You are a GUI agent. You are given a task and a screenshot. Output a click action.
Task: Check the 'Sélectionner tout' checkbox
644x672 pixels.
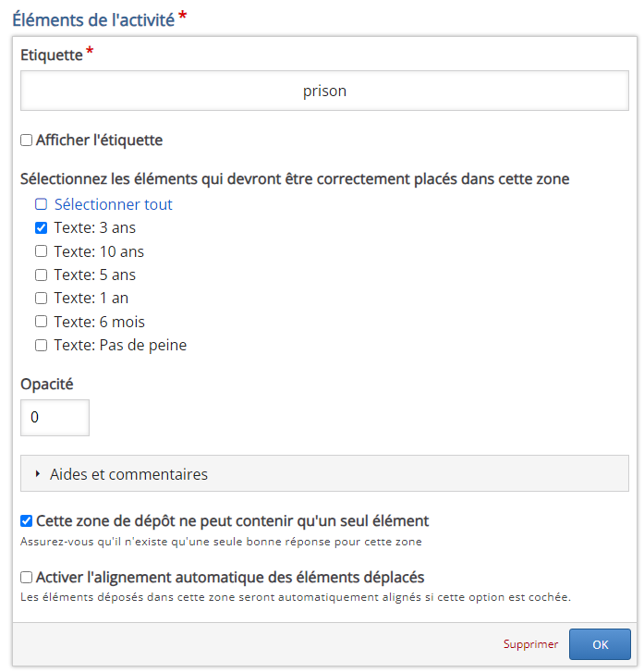pos(41,204)
